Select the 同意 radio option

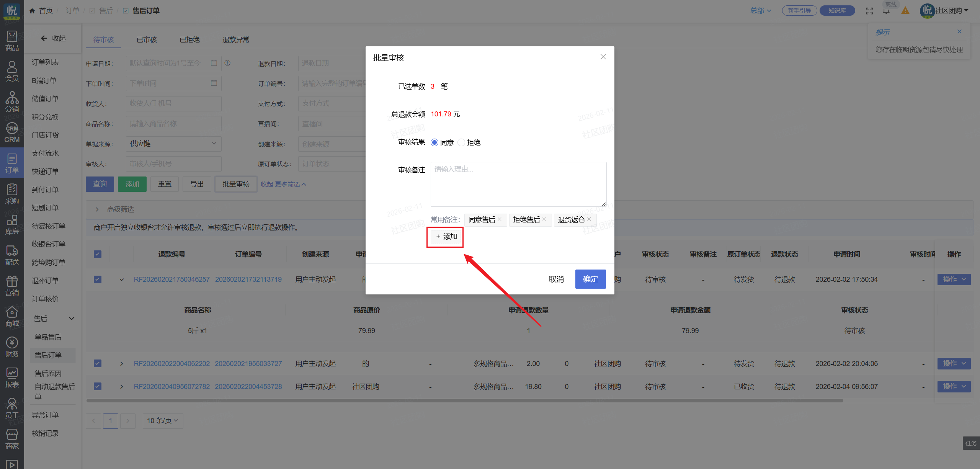coord(434,142)
